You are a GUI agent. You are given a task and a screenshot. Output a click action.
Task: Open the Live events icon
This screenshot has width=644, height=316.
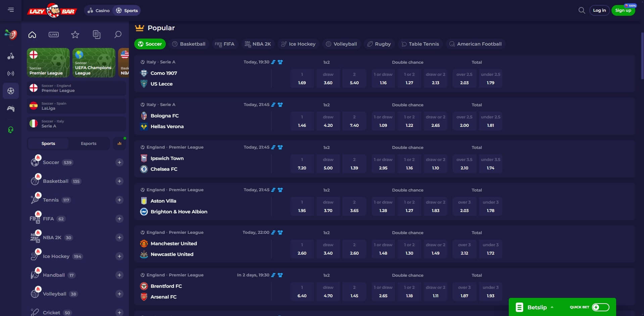[54, 35]
